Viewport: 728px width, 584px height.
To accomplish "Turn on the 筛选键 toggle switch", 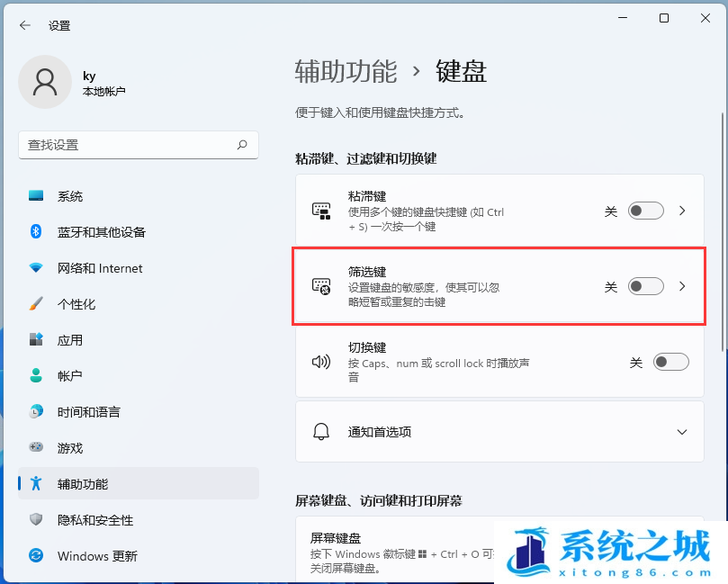I will (646, 286).
